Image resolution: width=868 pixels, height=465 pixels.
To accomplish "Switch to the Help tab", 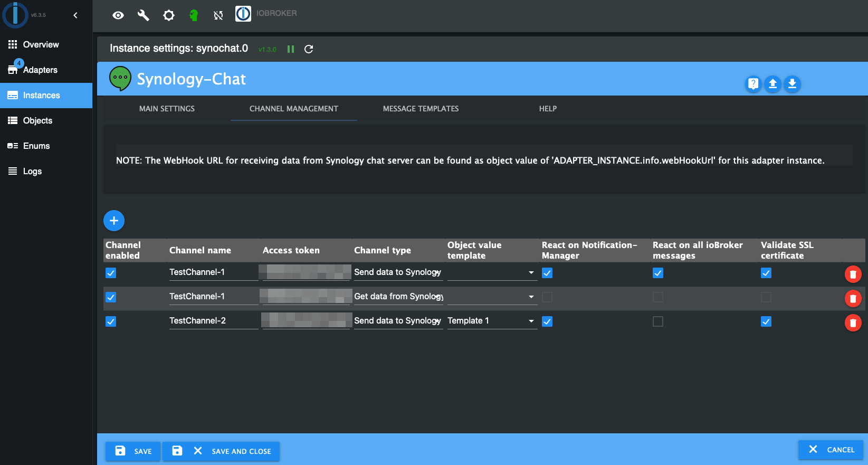I will [548, 109].
